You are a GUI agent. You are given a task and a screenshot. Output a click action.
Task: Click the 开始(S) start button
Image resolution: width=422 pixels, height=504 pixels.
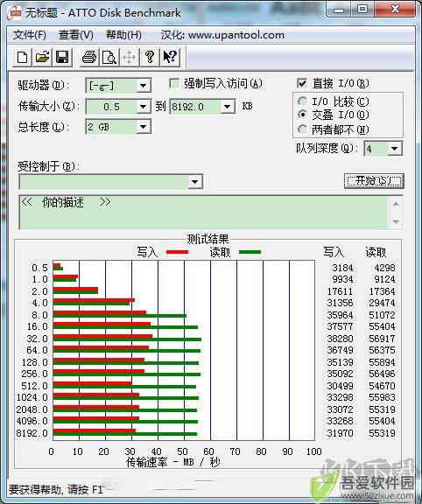point(374,181)
